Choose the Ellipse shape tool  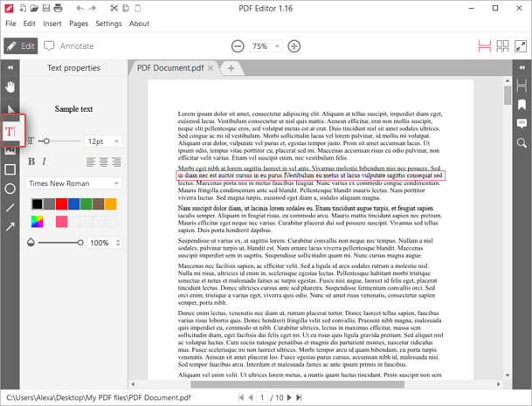click(x=10, y=189)
